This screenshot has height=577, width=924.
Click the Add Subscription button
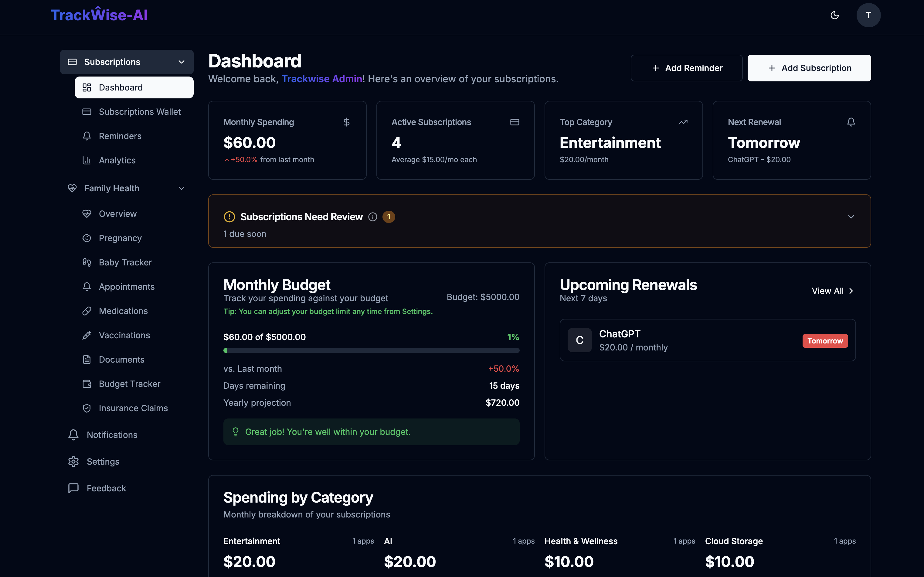(809, 67)
